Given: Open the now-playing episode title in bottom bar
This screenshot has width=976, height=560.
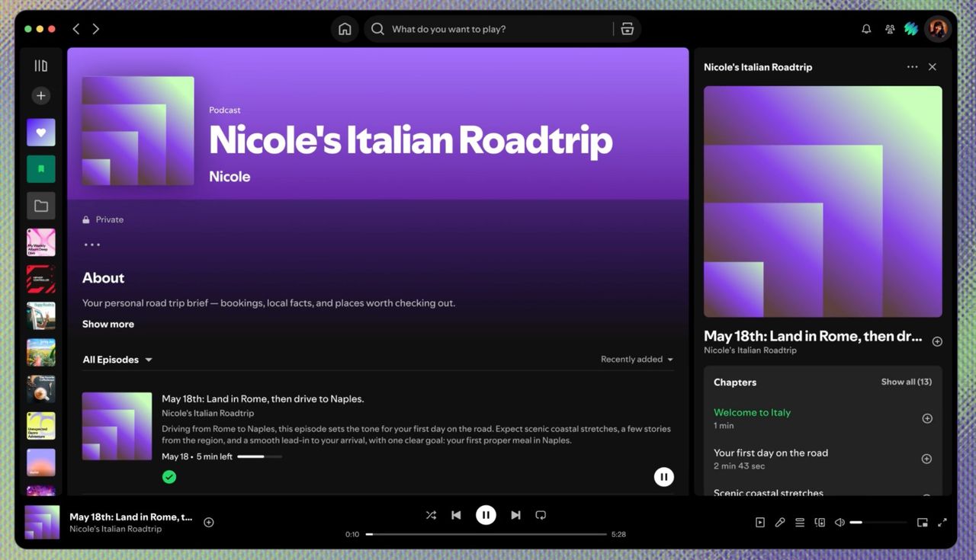Looking at the screenshot, I should tap(130, 517).
